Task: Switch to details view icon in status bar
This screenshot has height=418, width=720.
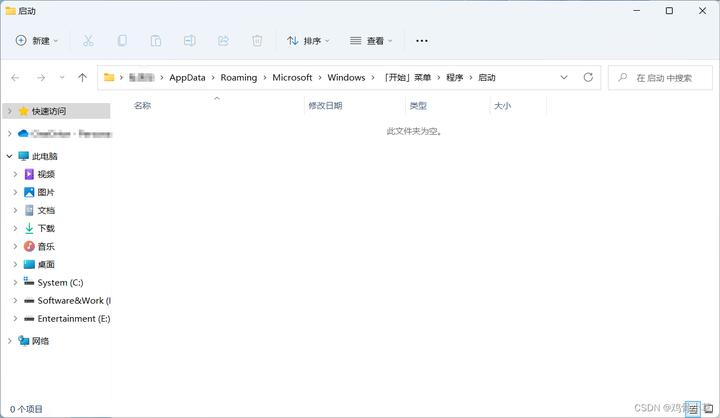Action: [693, 408]
